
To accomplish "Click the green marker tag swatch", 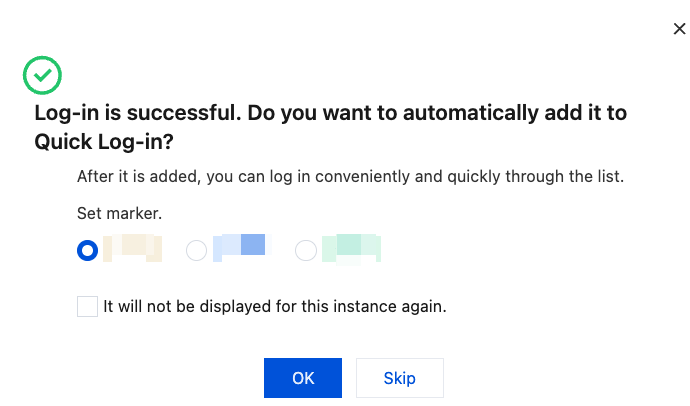I will click(350, 246).
